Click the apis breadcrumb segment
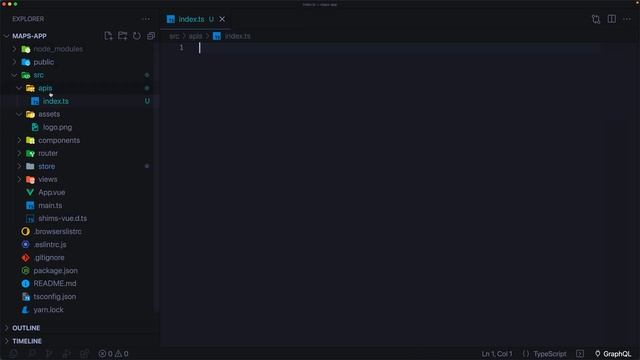The height and width of the screenshot is (360, 640). click(x=195, y=36)
